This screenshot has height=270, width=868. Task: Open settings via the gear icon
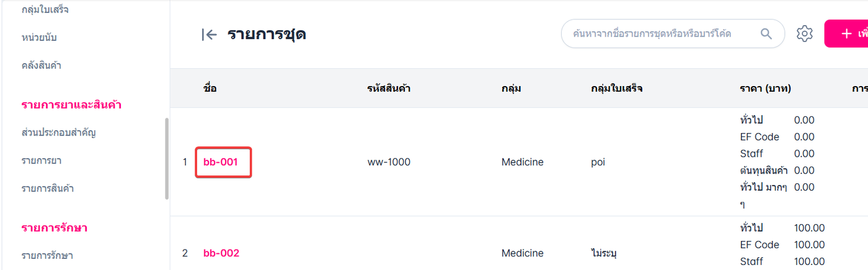804,33
